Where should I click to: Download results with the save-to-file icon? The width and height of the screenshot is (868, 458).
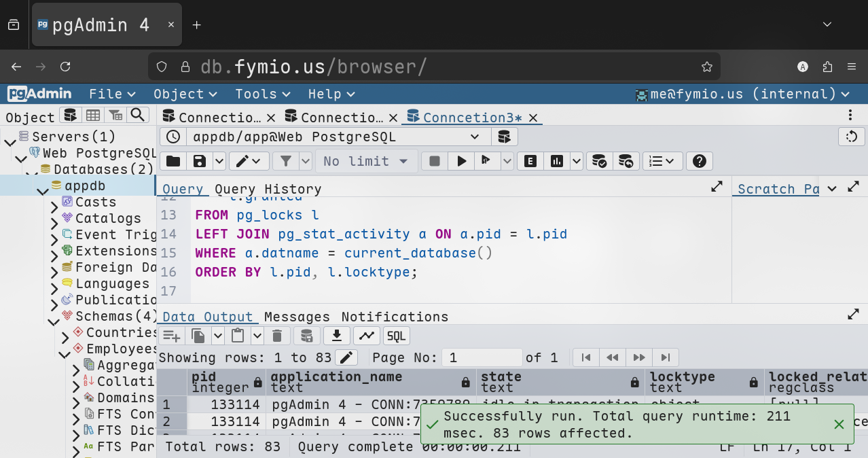tap(336, 336)
